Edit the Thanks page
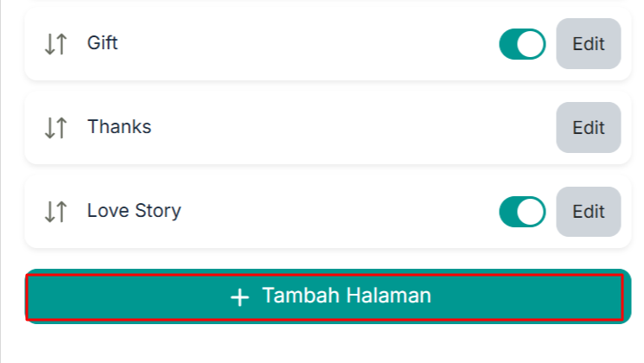Viewport: 644px width, 363px height. (x=589, y=127)
